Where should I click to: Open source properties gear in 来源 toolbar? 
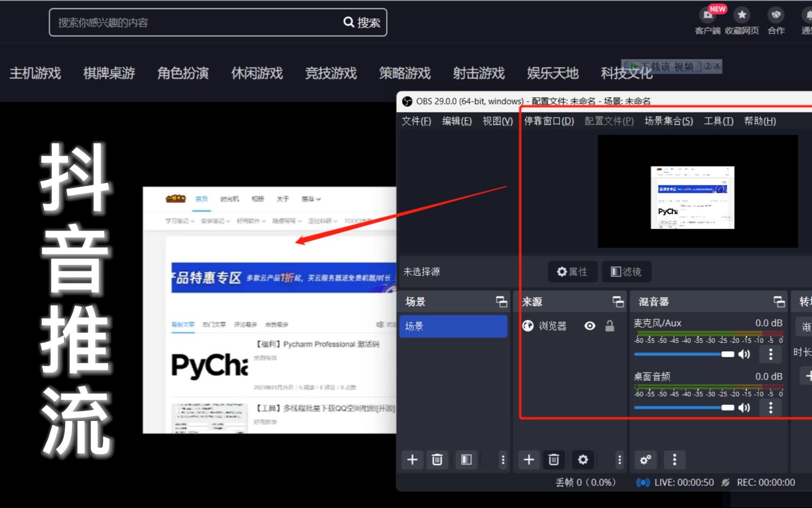[x=583, y=460]
